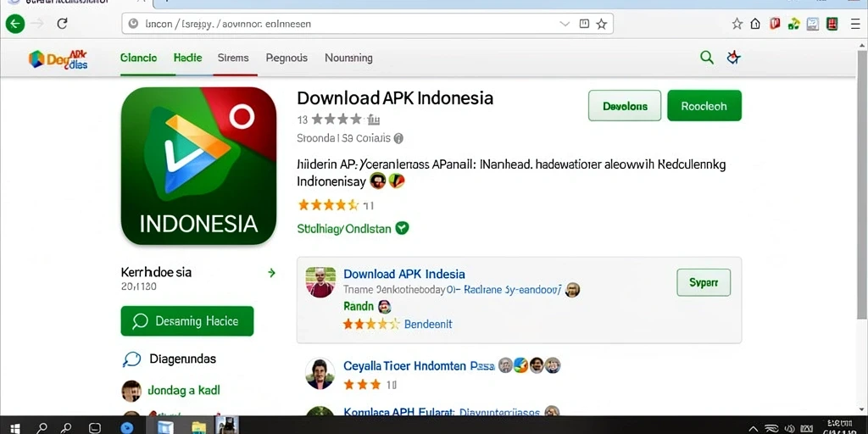Open the Nounsning tab
Image resolution: width=868 pixels, height=434 pixels.
(348, 58)
